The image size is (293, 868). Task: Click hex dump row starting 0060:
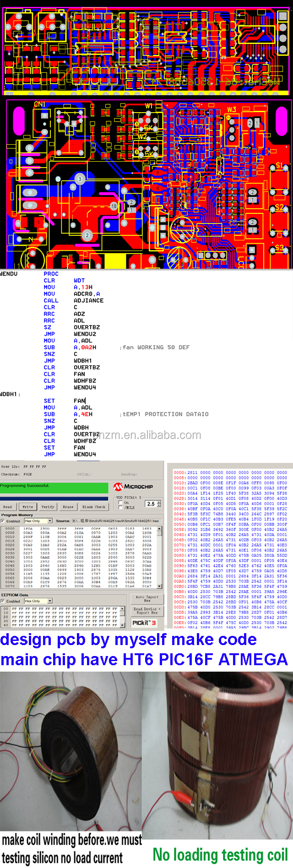pos(231,534)
